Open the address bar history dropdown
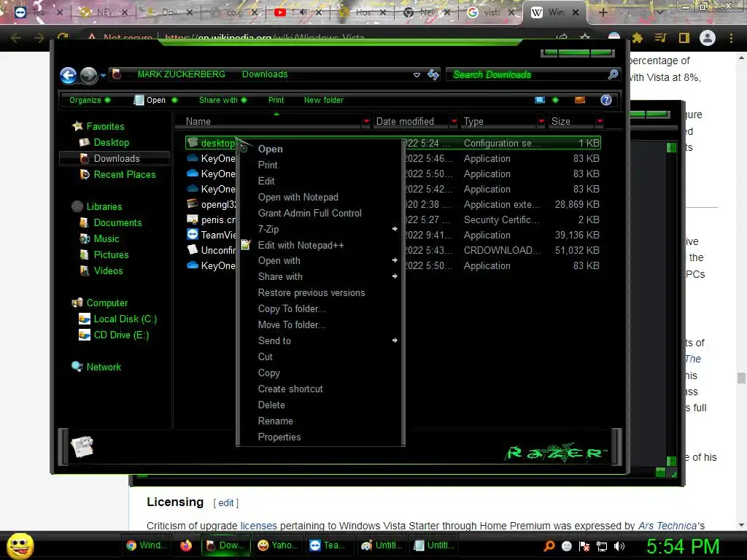747x560 pixels. (x=417, y=75)
